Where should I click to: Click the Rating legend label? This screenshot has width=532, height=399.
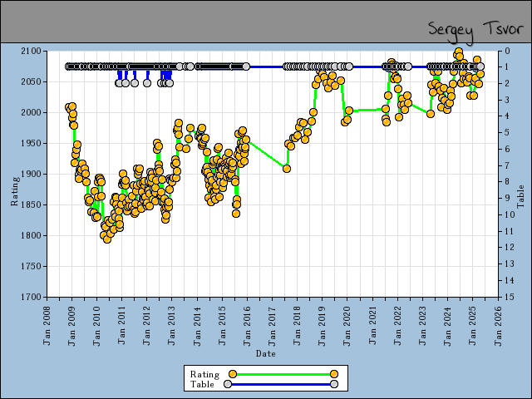point(205,375)
